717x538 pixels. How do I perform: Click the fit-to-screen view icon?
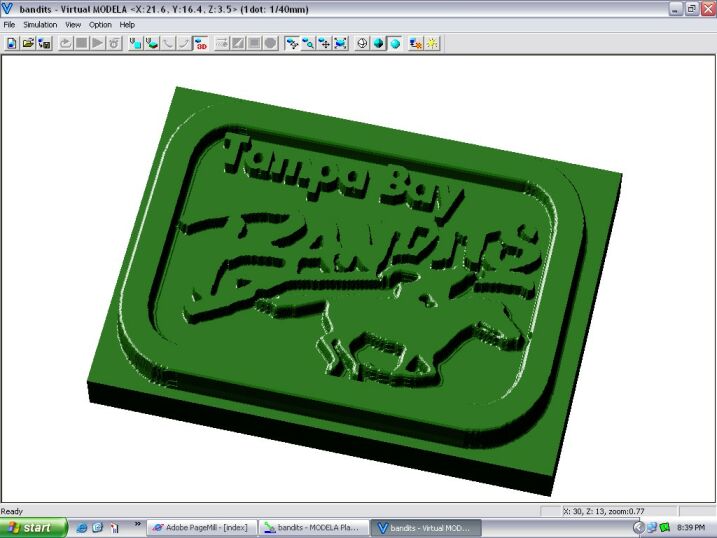[x=340, y=44]
